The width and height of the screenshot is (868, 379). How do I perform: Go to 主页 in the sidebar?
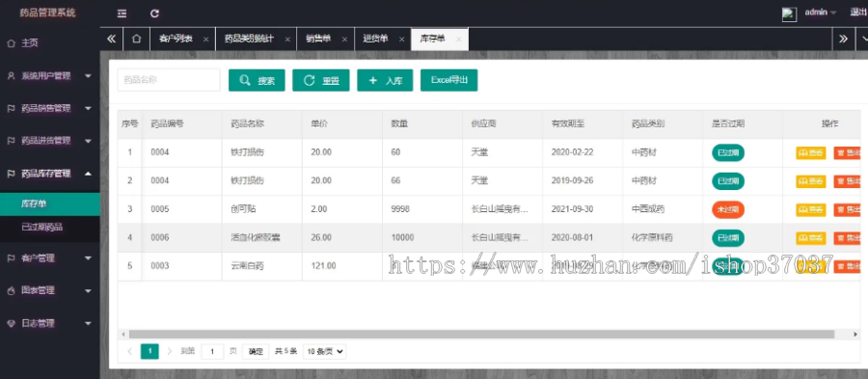tap(30, 43)
